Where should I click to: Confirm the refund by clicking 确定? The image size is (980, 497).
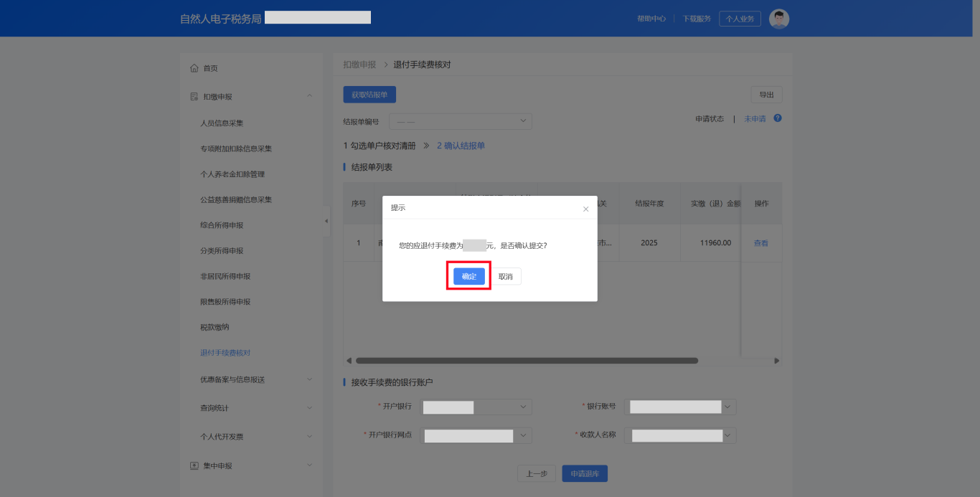(x=468, y=276)
